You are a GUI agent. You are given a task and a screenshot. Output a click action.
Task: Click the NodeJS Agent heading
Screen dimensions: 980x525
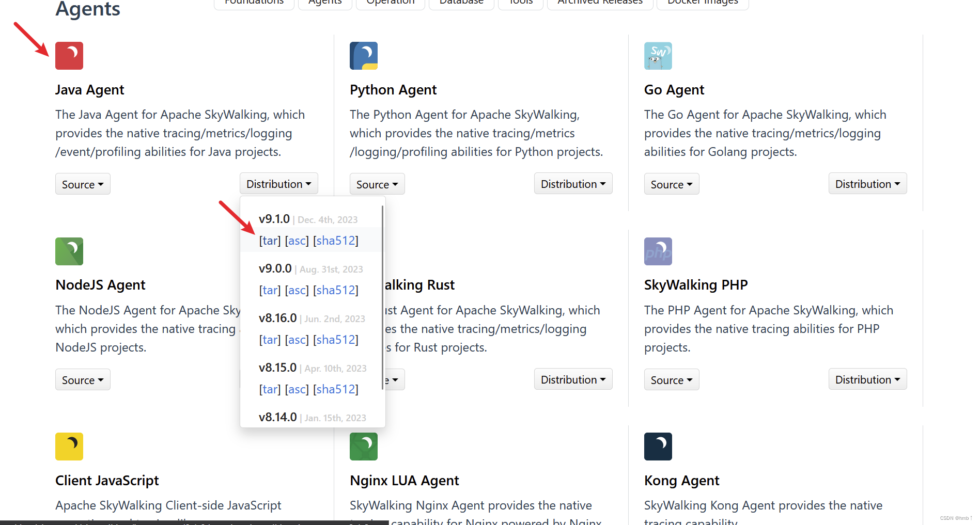(x=101, y=285)
